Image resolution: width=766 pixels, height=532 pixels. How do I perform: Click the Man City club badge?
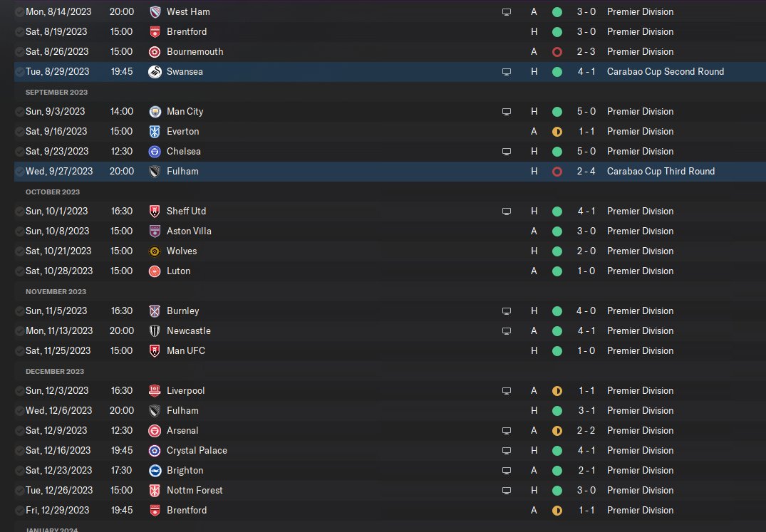click(155, 111)
